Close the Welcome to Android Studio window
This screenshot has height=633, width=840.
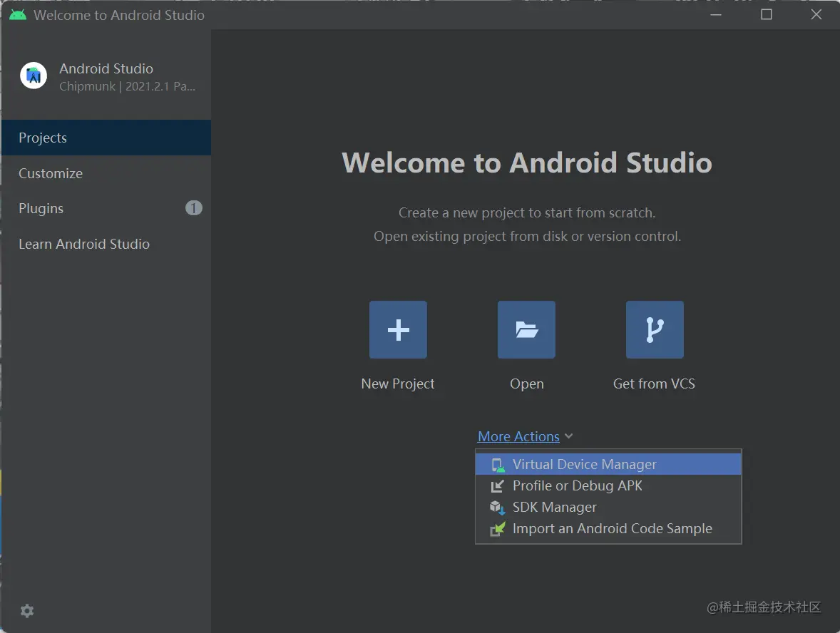816,14
